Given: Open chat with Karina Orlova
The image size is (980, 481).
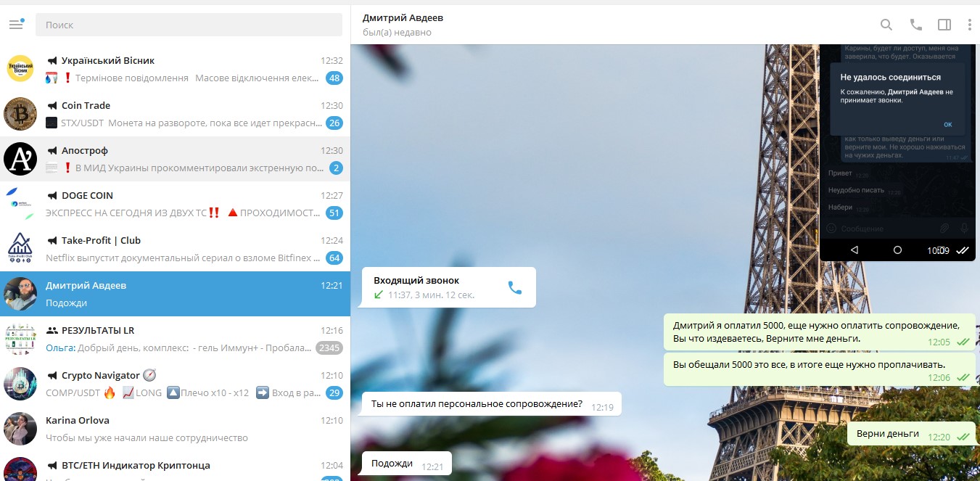Looking at the screenshot, I should tap(175, 429).
